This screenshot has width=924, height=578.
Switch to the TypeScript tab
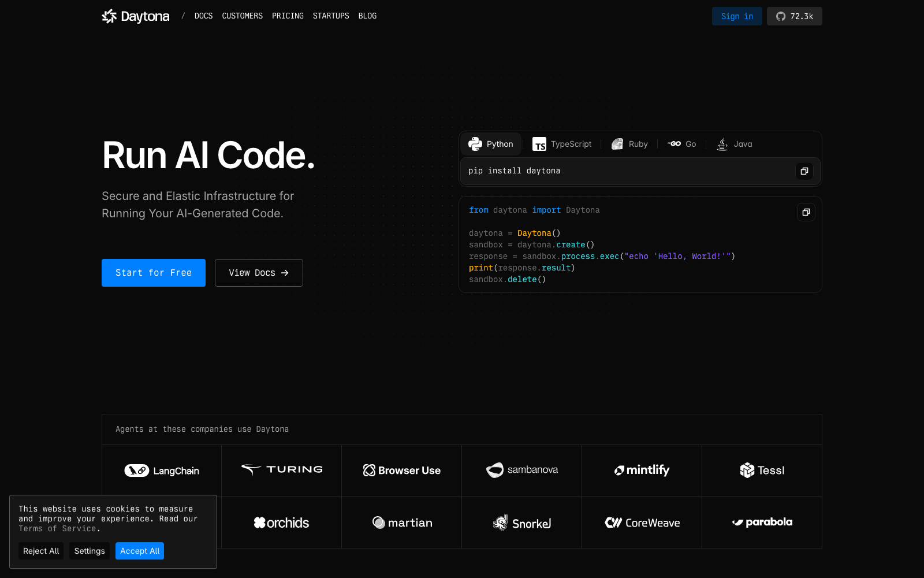pyautogui.click(x=562, y=144)
